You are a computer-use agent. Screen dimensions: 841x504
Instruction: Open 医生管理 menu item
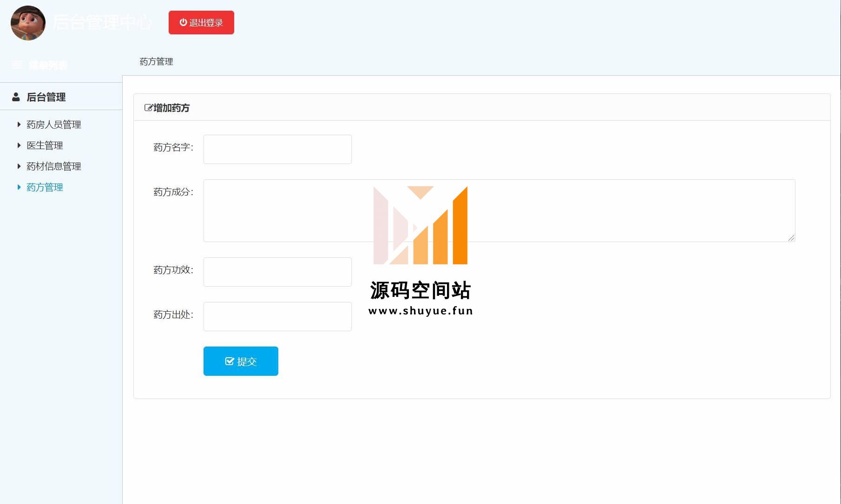pyautogui.click(x=45, y=145)
